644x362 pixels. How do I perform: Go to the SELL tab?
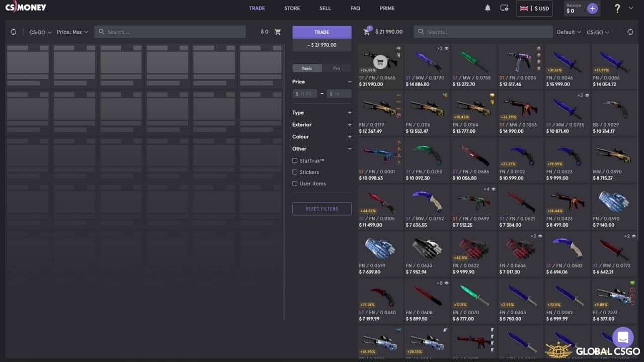click(325, 9)
